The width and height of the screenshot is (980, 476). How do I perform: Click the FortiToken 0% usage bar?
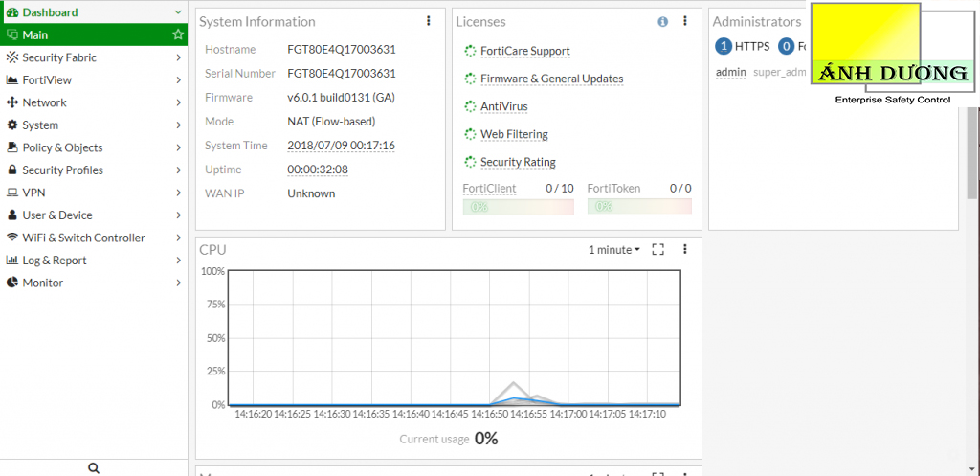pos(639,207)
